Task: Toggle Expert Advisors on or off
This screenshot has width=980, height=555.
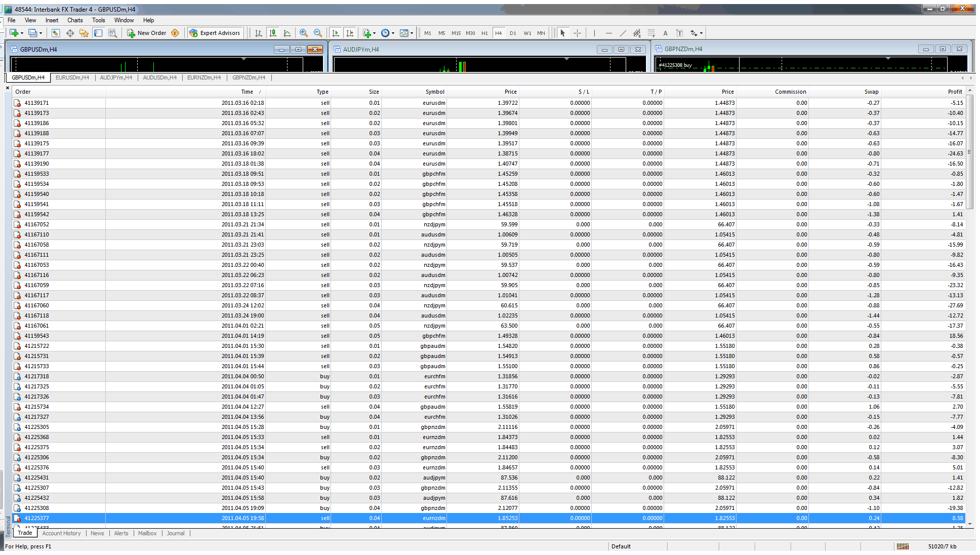Action: pyautogui.click(x=215, y=33)
